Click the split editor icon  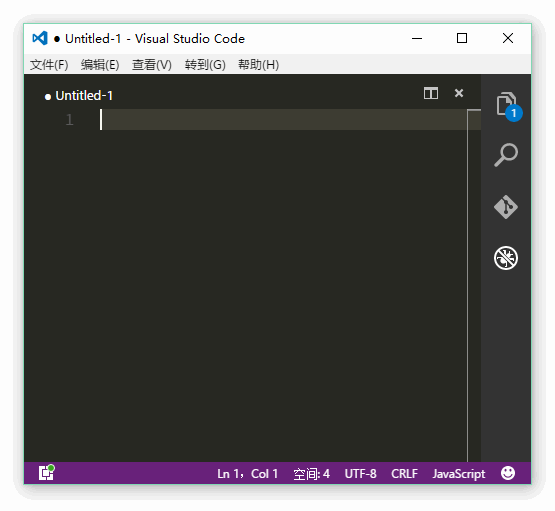pos(431,93)
